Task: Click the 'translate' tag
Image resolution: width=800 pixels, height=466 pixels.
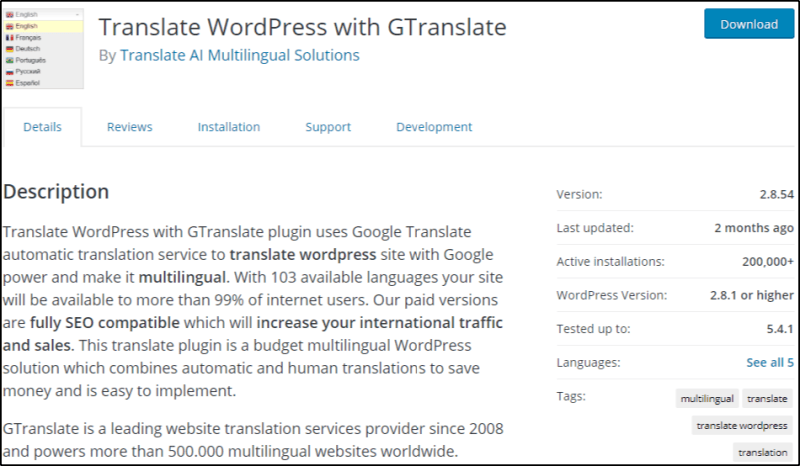Action: click(767, 399)
